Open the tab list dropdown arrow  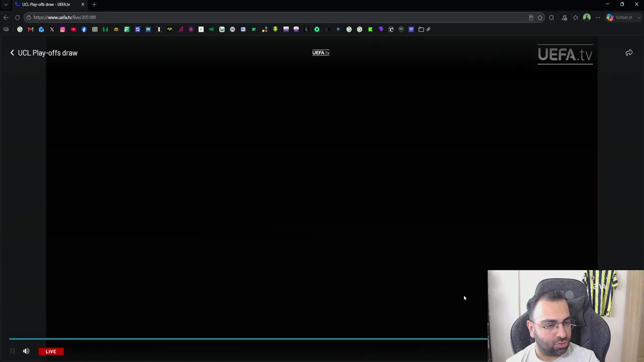[x=6, y=5]
